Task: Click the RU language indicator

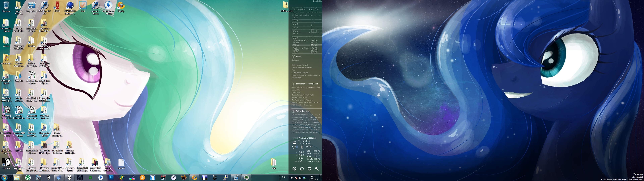Action: pos(283,177)
